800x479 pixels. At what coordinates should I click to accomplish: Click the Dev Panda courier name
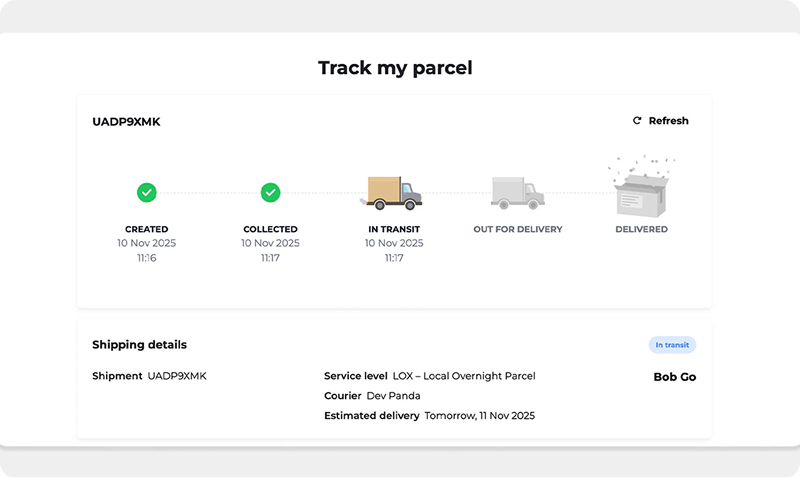tap(393, 396)
